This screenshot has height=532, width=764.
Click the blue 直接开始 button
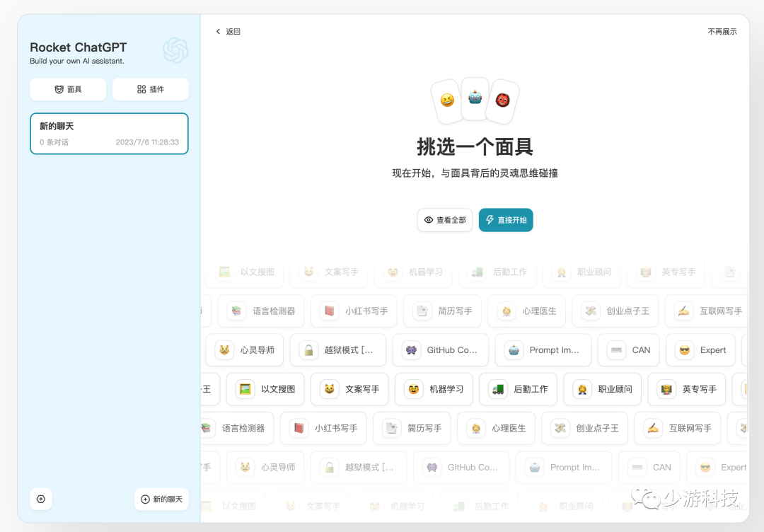tap(506, 220)
